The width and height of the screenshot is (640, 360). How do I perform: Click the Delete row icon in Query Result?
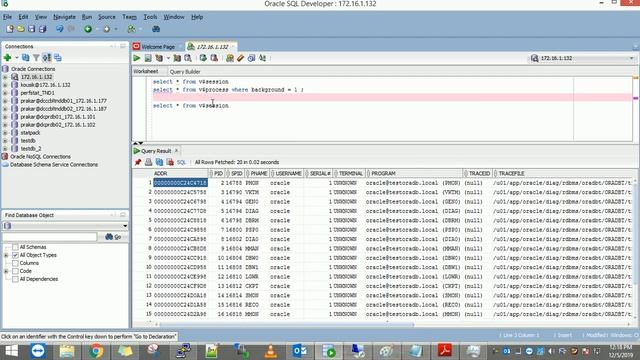pyautogui.click(x=170, y=162)
